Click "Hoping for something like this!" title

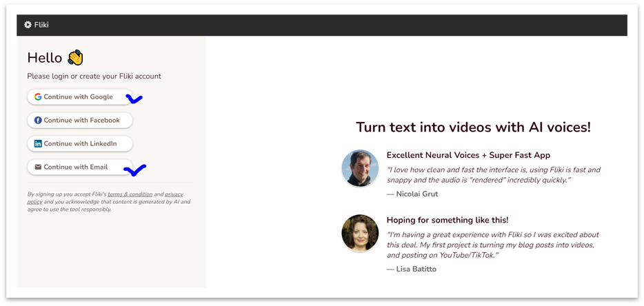[447, 220]
